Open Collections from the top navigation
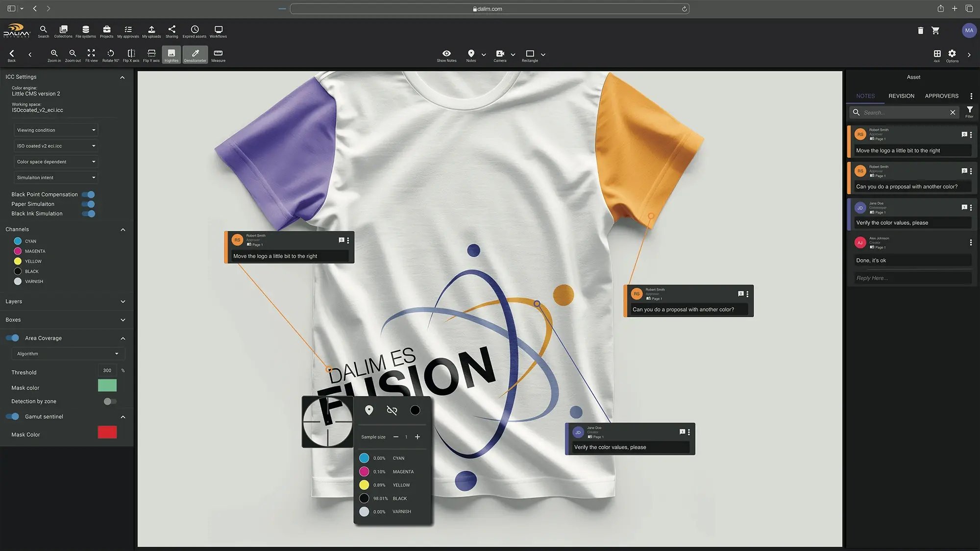This screenshot has height=551, width=980. tap(63, 31)
